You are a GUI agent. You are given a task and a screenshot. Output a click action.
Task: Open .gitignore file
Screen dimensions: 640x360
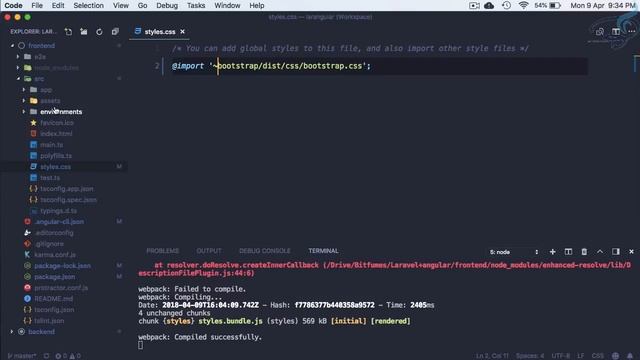pos(49,244)
